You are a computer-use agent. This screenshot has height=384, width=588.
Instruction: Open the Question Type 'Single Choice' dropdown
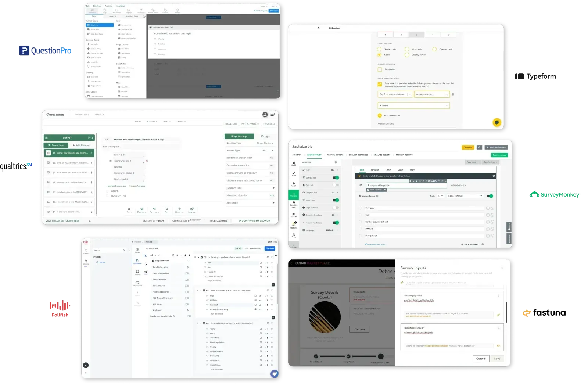pyautogui.click(x=265, y=143)
